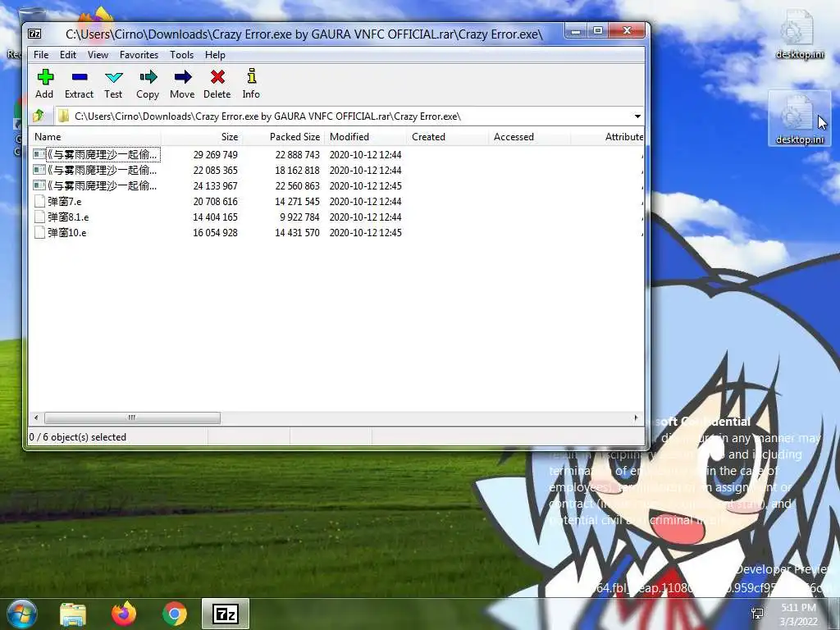Image resolution: width=840 pixels, height=630 pixels.
Task: Click exe icon of the 29 269 749 file
Action: tap(39, 154)
